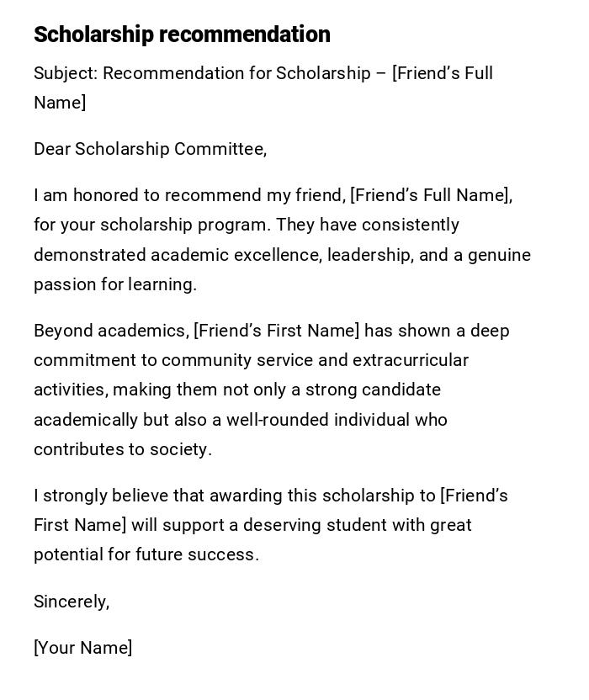This screenshot has width=589, height=700.
Task: Click the words 'contributes to society.'
Action: pyautogui.click(x=123, y=449)
